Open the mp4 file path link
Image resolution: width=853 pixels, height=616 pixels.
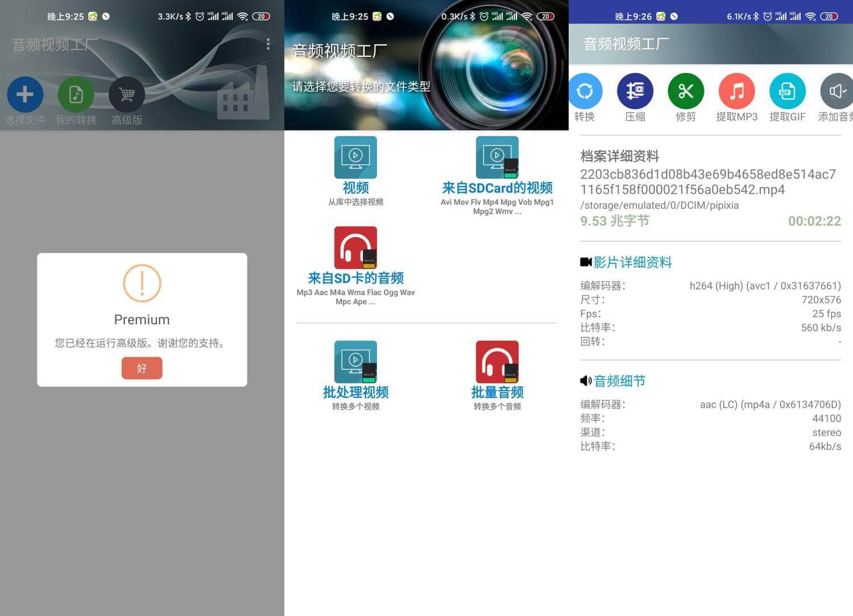(x=659, y=205)
